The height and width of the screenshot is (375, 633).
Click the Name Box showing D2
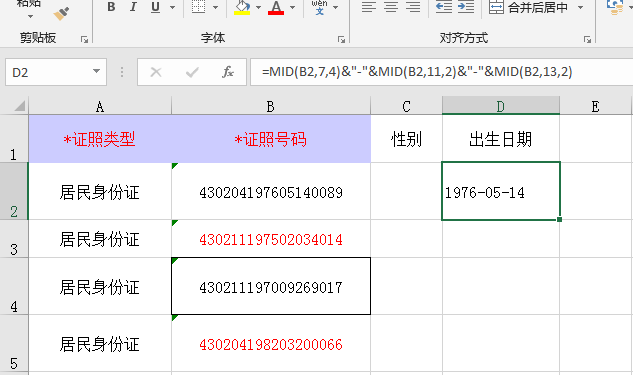pyautogui.click(x=56, y=72)
